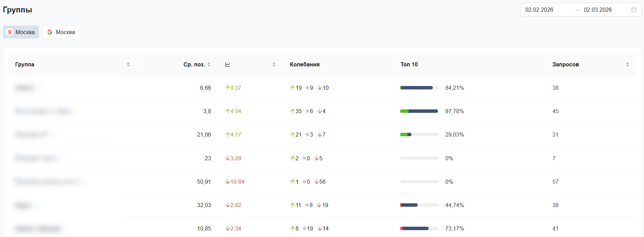The image size is (644, 237).
Task: Sort by Запросов column arrows
Action: click(628, 64)
